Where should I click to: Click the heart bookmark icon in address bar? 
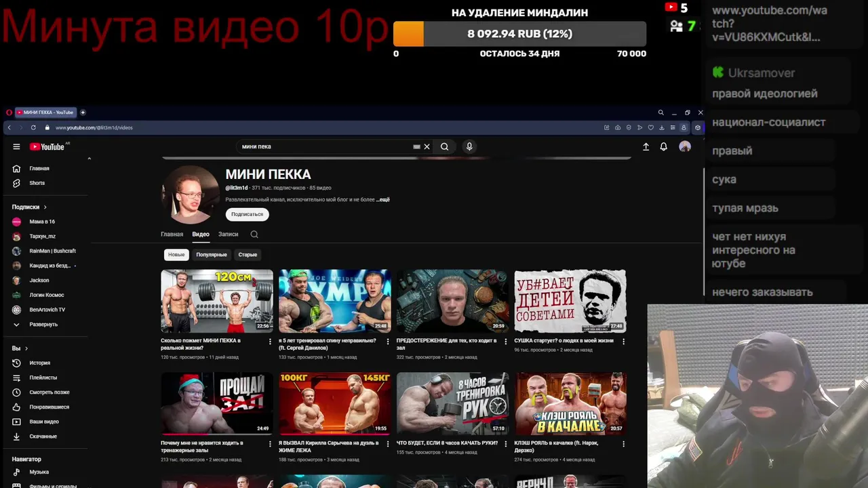coord(650,127)
